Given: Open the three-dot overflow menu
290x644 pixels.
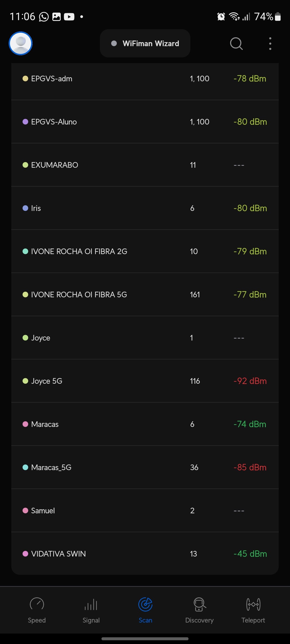Looking at the screenshot, I should pyautogui.click(x=270, y=43).
